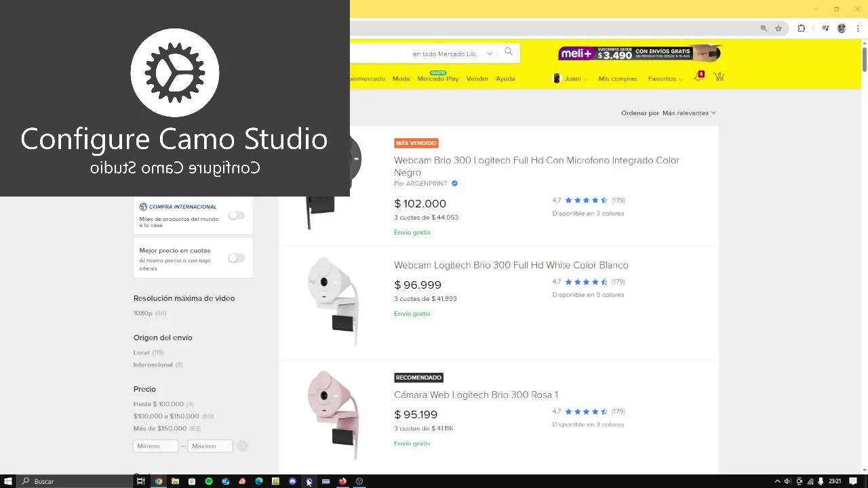Screen dimensions: 868x488
Task: Open the volume icon in system tray
Action: coord(787,481)
